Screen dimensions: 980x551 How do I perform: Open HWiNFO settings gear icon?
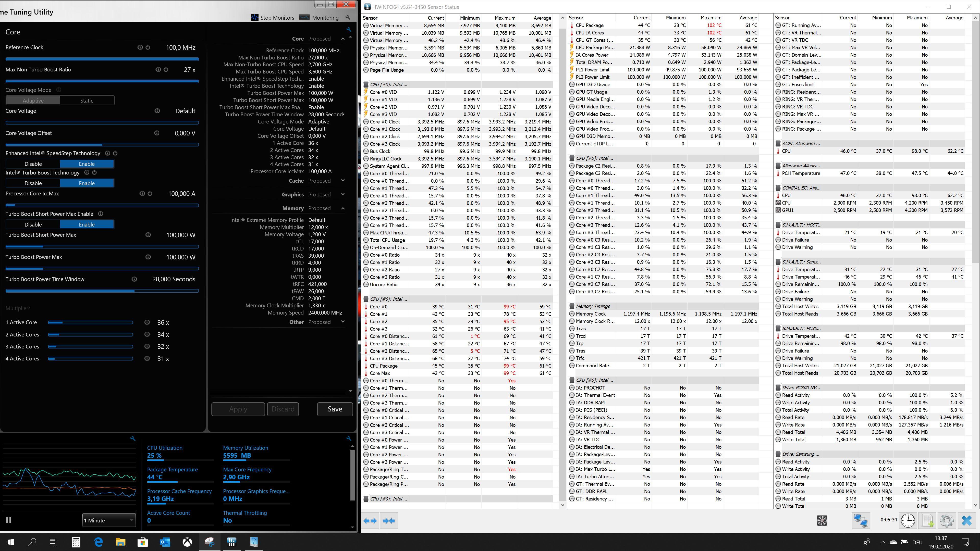tap(947, 521)
